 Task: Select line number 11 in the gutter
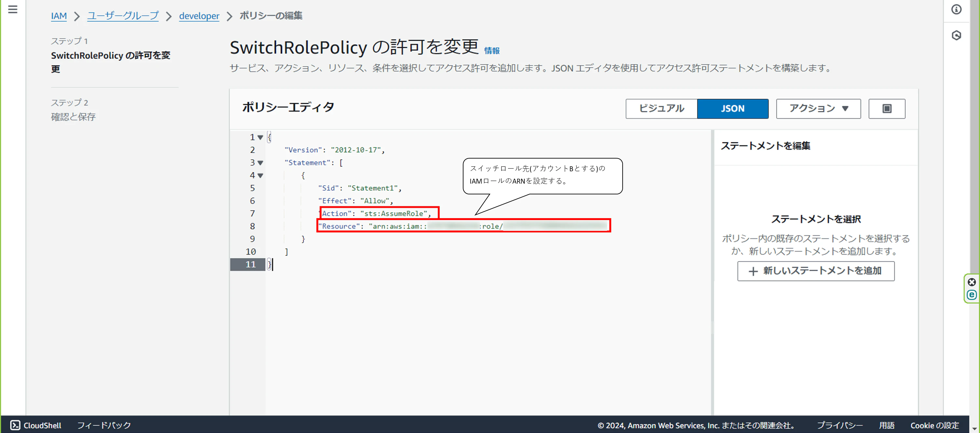(250, 264)
